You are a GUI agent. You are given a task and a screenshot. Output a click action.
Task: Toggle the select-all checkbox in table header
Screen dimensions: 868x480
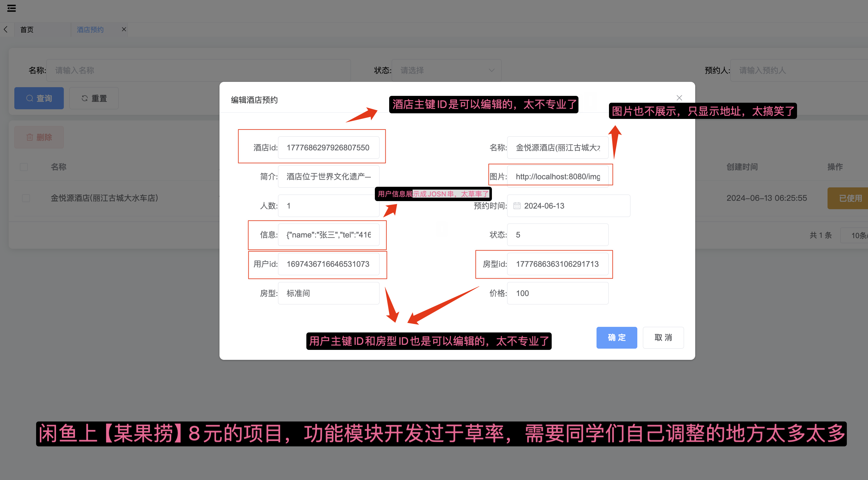pyautogui.click(x=24, y=167)
